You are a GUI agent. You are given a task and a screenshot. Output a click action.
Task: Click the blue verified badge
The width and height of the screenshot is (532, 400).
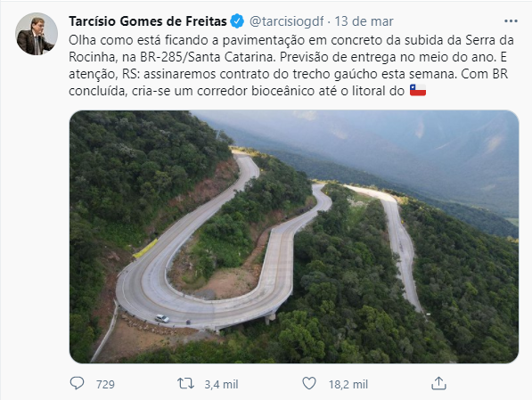pos(237,21)
